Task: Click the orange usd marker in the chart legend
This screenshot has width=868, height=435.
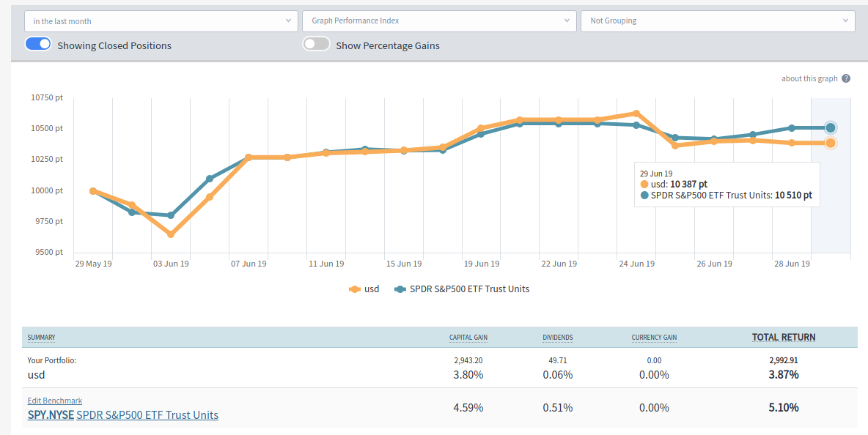Action: coord(356,289)
